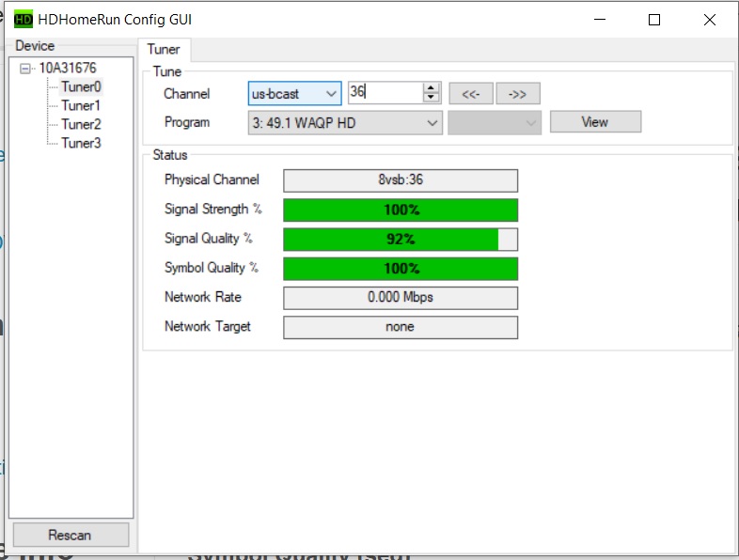Viewport: 739px width, 560px height.
Task: Click the channel number field showing 36
Action: [385, 92]
